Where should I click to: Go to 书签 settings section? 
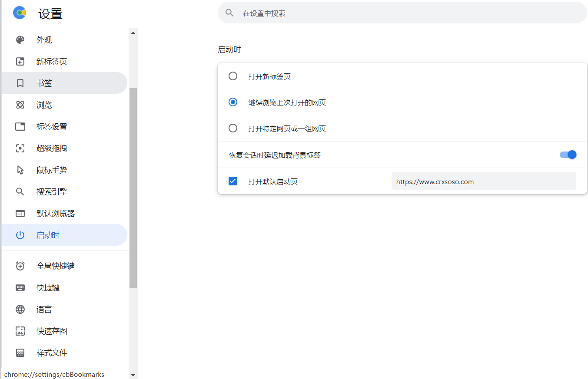coord(65,83)
